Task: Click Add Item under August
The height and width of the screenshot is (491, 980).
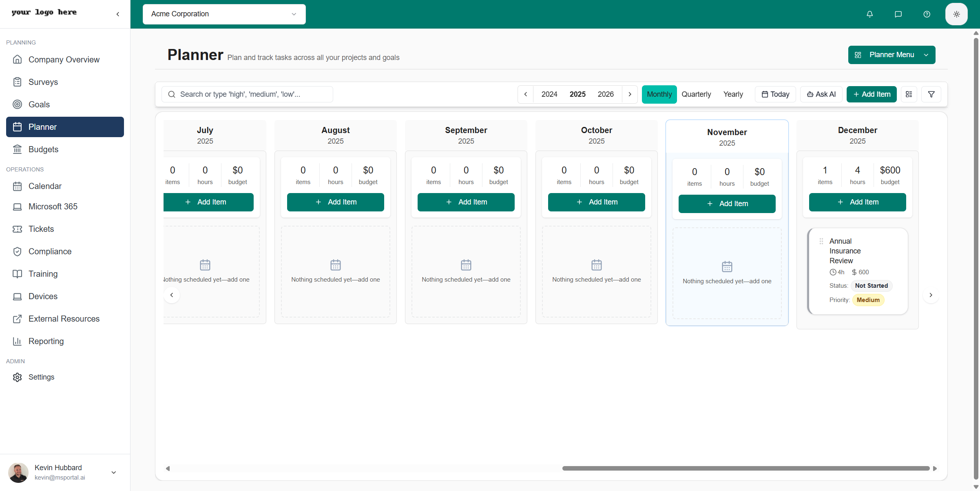Action: pyautogui.click(x=335, y=202)
